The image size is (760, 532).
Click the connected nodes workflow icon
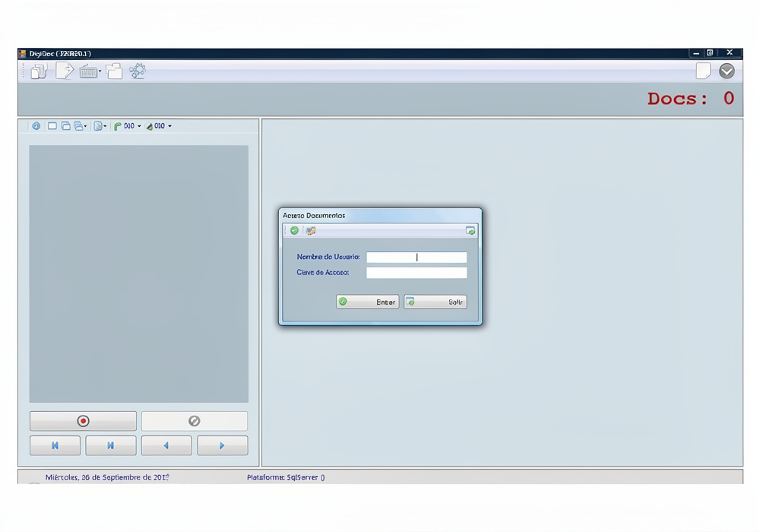coord(138,71)
